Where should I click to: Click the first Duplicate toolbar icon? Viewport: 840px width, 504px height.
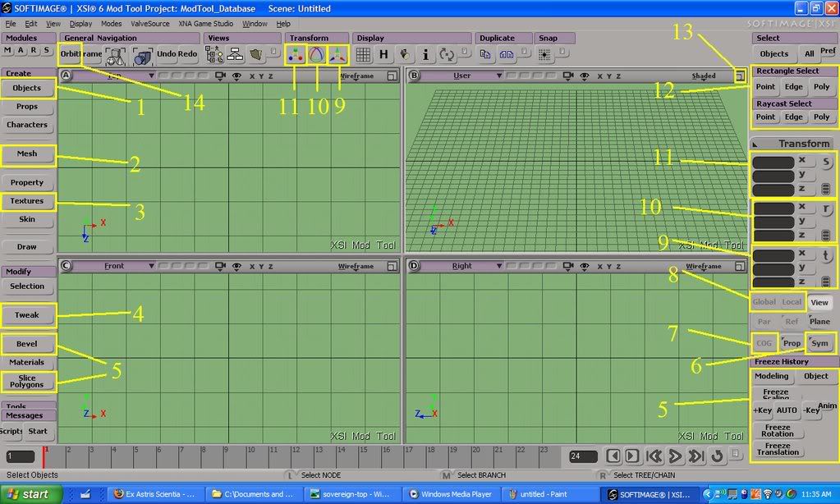(x=485, y=54)
